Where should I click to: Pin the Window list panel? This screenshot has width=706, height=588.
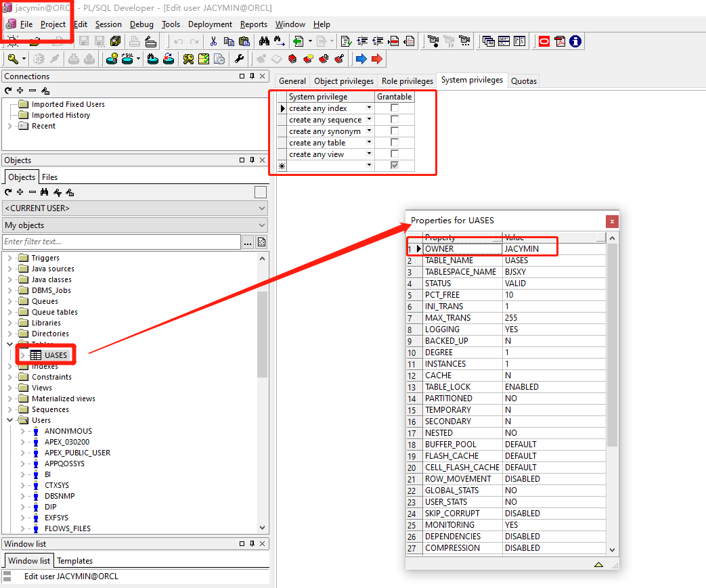[x=252, y=543]
